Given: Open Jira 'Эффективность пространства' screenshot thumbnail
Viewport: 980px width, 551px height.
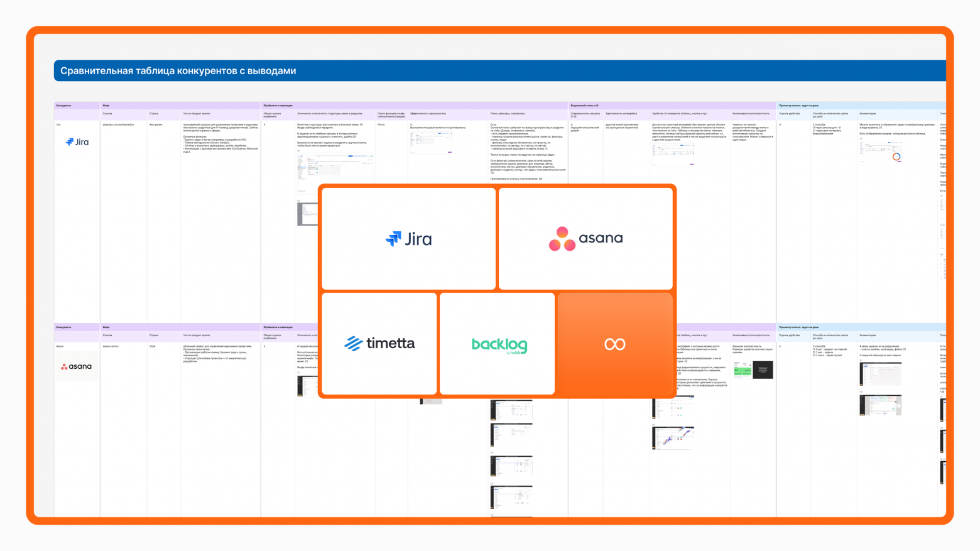Looking at the screenshot, I should coord(431,143).
